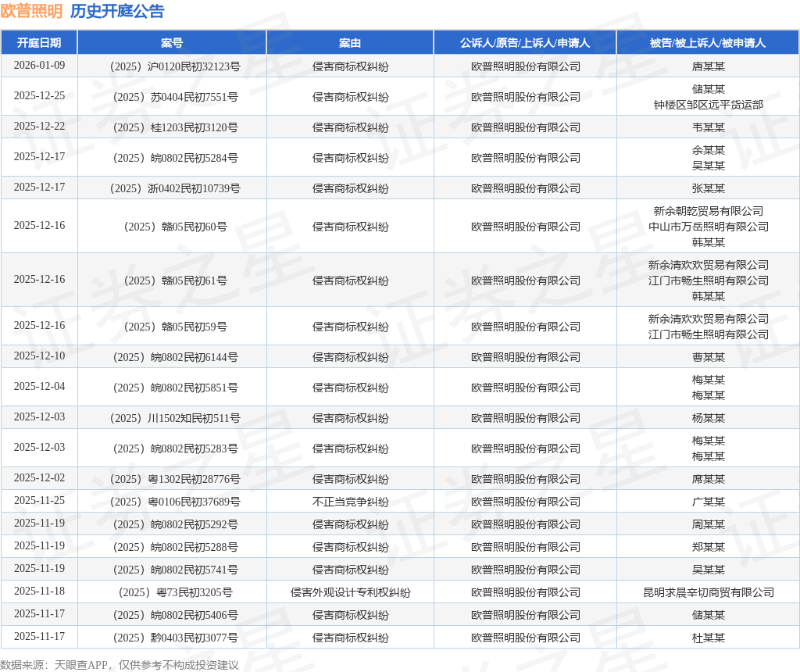Click defendant 韦某某

[708, 127]
